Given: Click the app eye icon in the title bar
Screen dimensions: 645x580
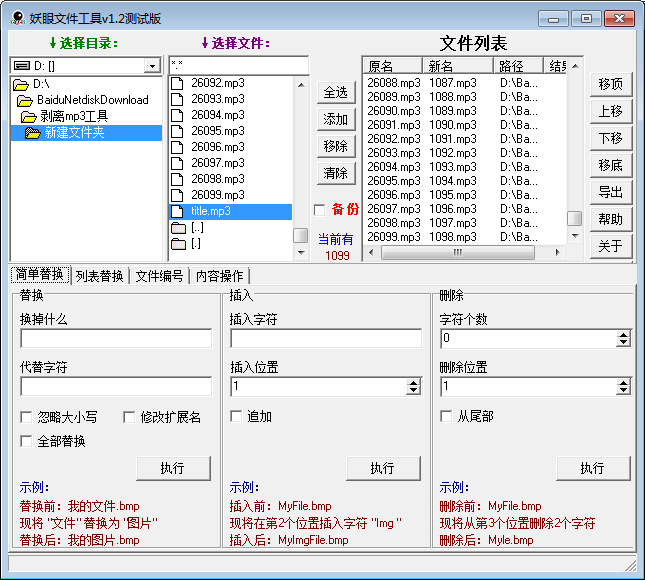Looking at the screenshot, I should coord(17,18).
